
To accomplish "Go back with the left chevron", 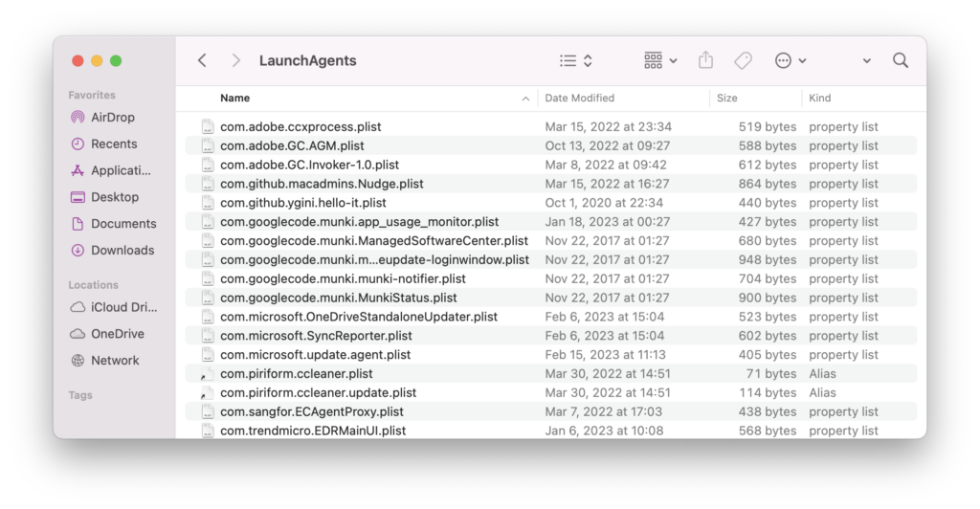I will pyautogui.click(x=202, y=60).
